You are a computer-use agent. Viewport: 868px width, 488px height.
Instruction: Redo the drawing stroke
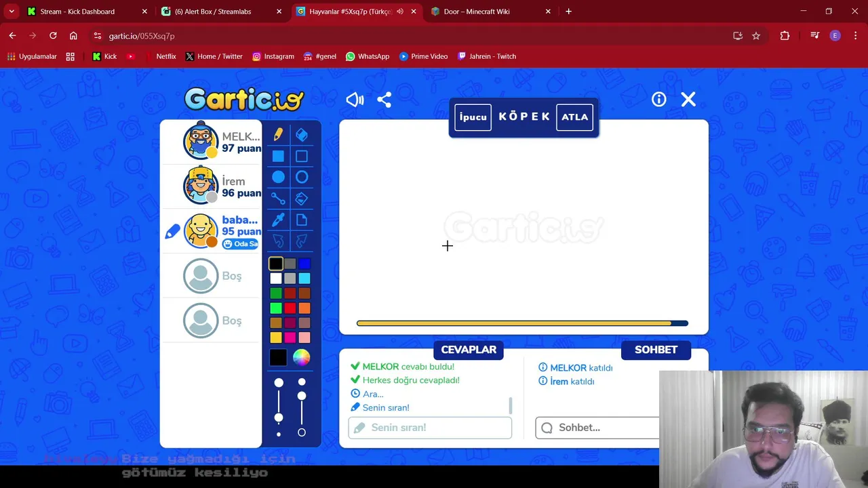click(302, 241)
